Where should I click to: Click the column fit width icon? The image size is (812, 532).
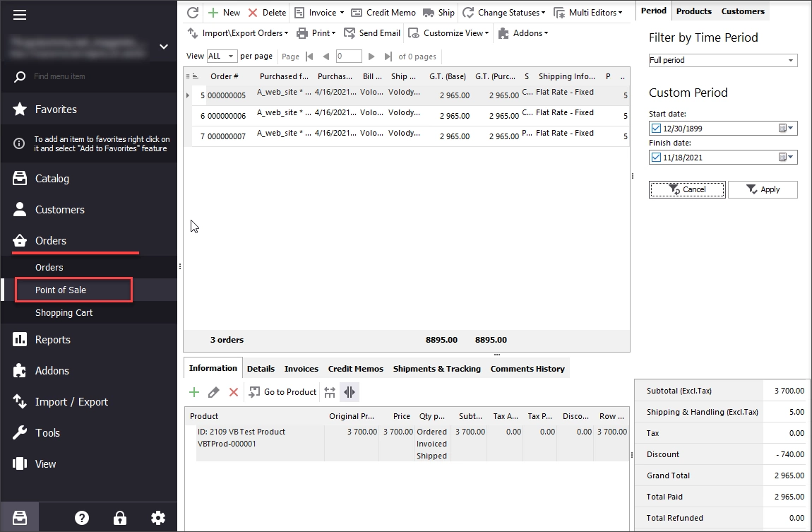(330, 392)
